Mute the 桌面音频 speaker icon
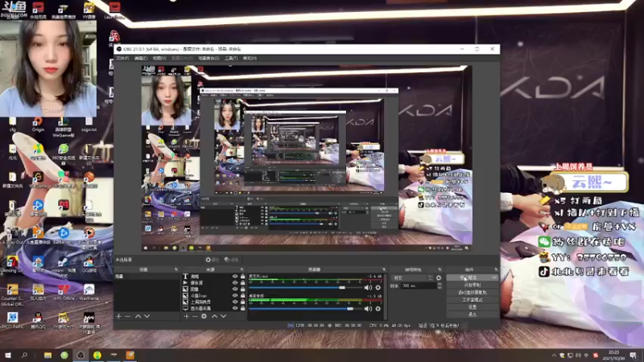This screenshot has width=644, height=362. [368, 309]
